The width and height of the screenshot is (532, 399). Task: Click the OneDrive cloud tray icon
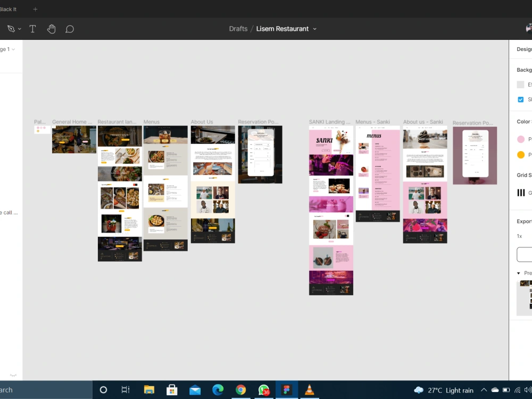coord(495,390)
